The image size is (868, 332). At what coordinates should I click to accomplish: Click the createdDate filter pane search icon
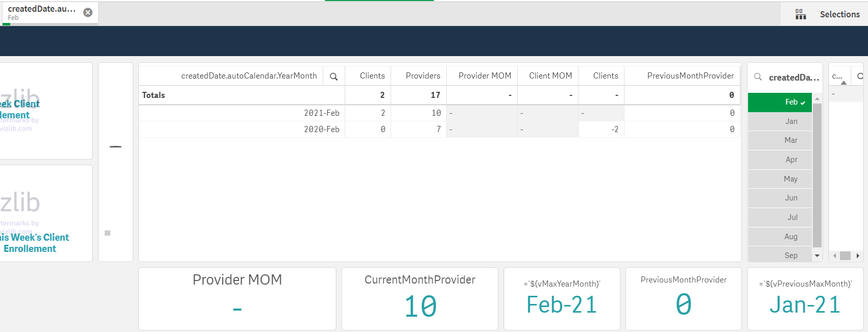click(x=758, y=77)
